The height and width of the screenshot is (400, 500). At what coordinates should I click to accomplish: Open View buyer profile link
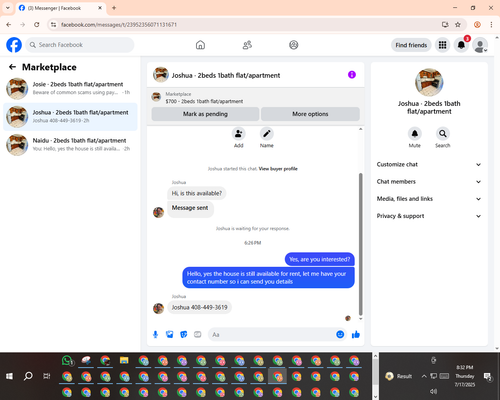278,169
